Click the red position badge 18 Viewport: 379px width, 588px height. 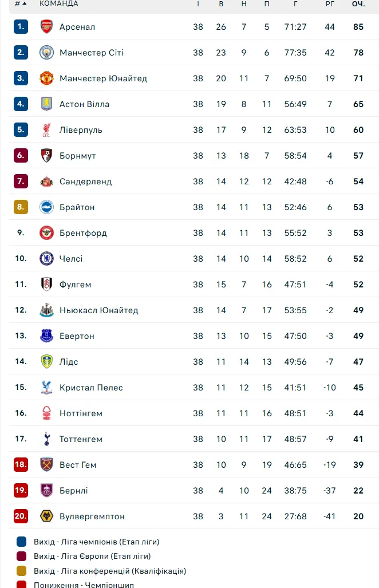pos(21,465)
